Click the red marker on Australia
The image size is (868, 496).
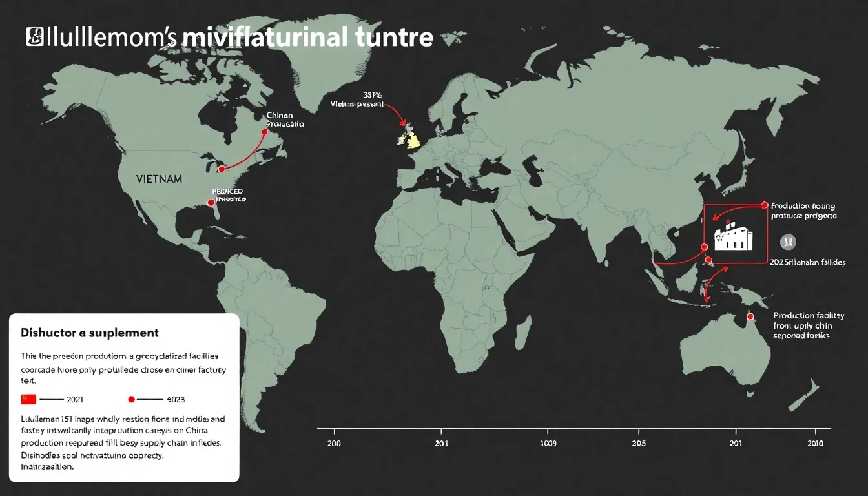[x=751, y=316]
